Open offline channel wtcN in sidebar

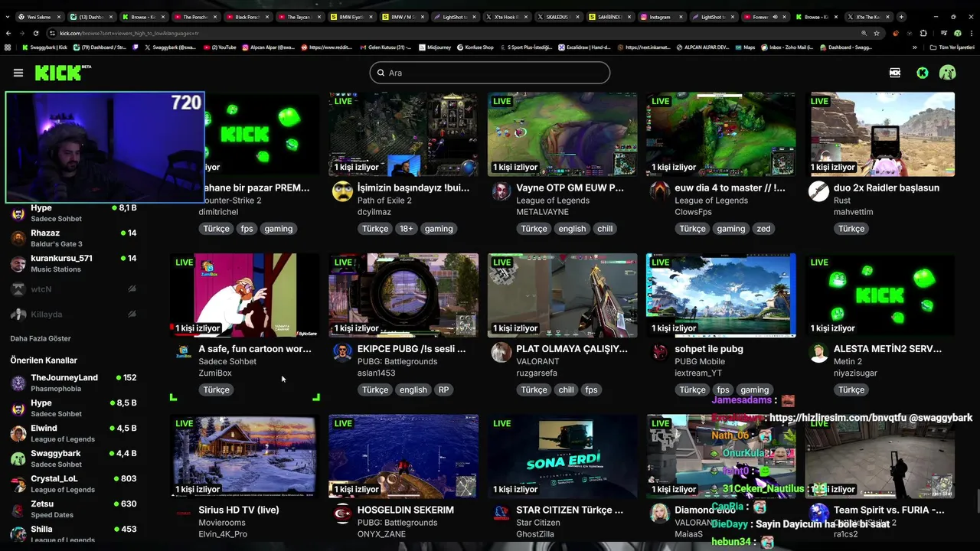tap(73, 289)
